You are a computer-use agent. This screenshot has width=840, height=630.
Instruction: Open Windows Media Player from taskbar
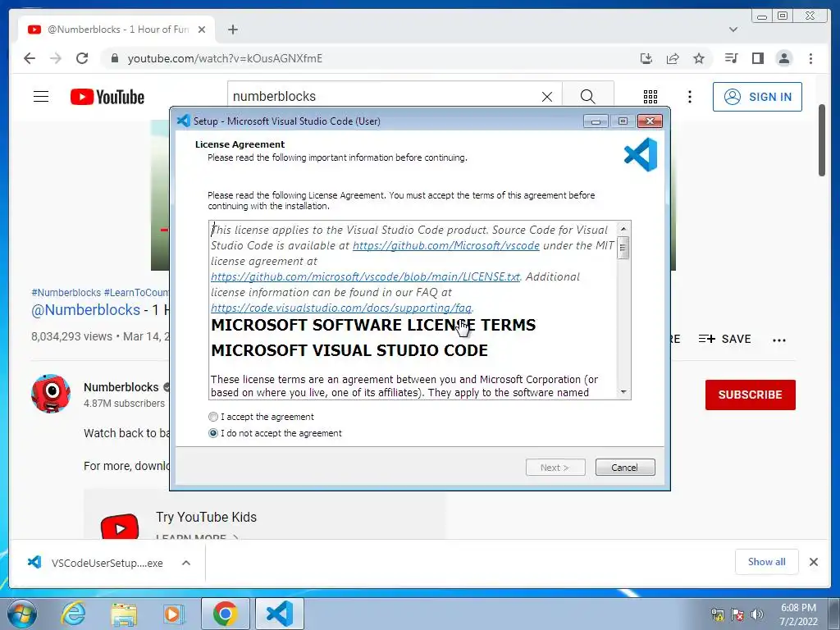coord(174,614)
